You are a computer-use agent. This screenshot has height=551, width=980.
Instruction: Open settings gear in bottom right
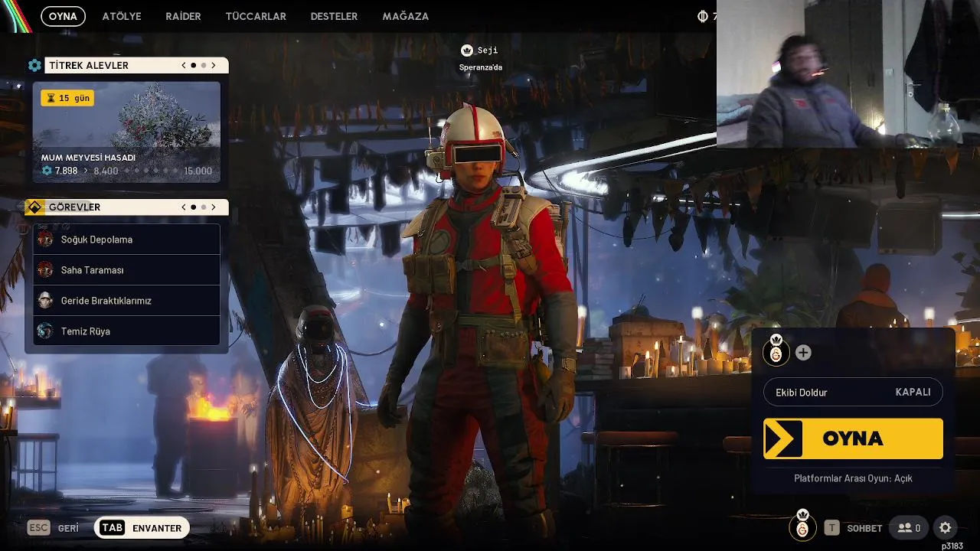click(x=946, y=528)
